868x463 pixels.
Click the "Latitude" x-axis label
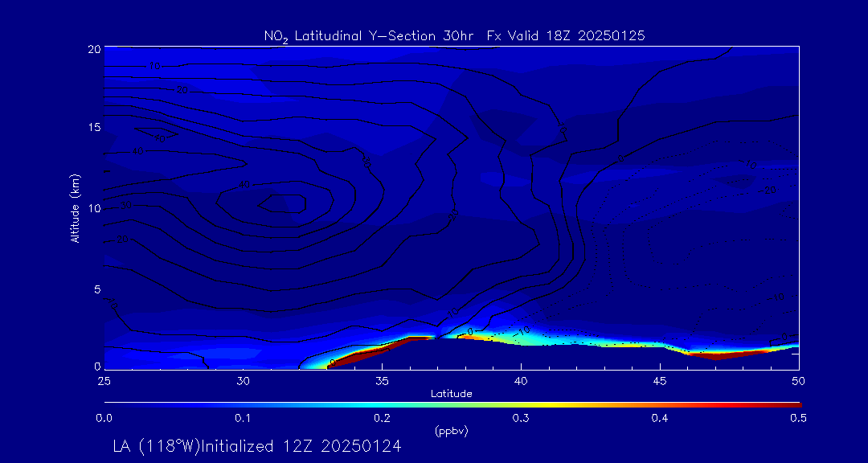click(x=452, y=394)
